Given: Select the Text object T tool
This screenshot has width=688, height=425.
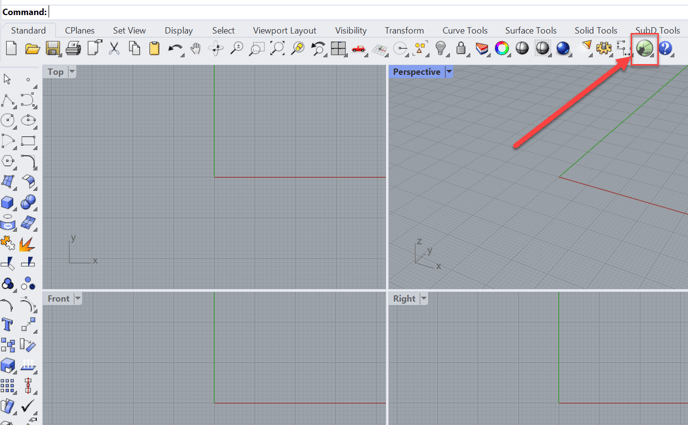Looking at the screenshot, I should tap(7, 325).
